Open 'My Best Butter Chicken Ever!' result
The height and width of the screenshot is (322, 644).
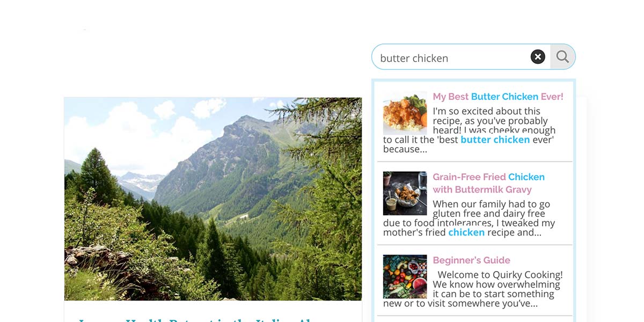pos(498,97)
